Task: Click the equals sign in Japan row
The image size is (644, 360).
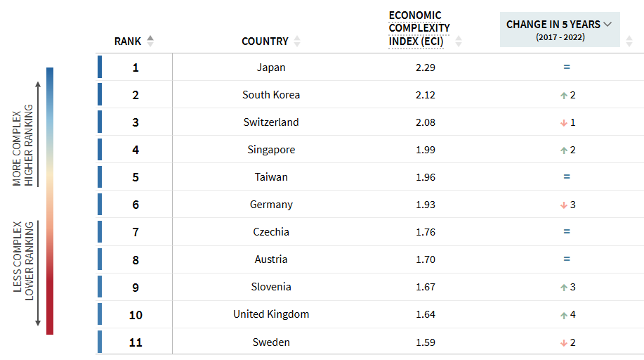Action: pos(567,67)
